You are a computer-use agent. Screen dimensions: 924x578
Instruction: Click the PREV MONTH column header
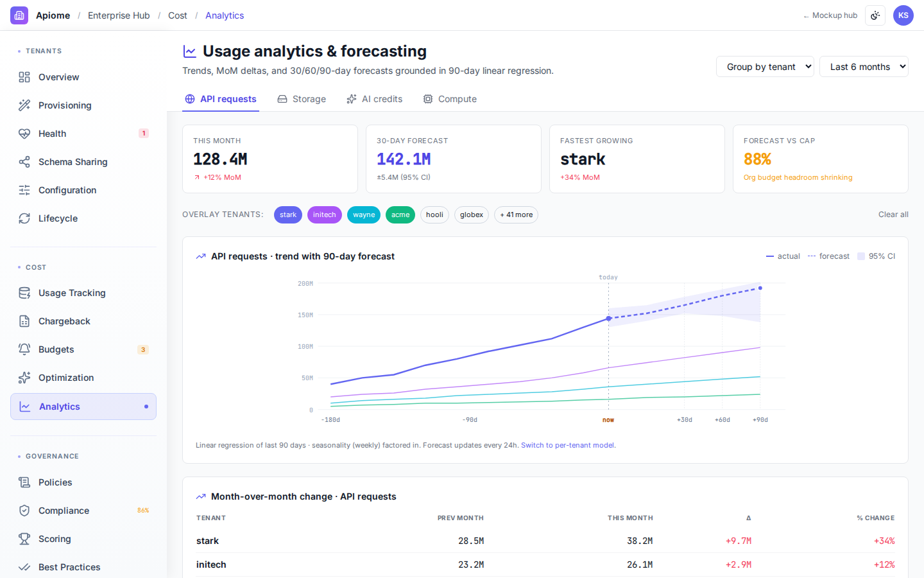pos(461,518)
